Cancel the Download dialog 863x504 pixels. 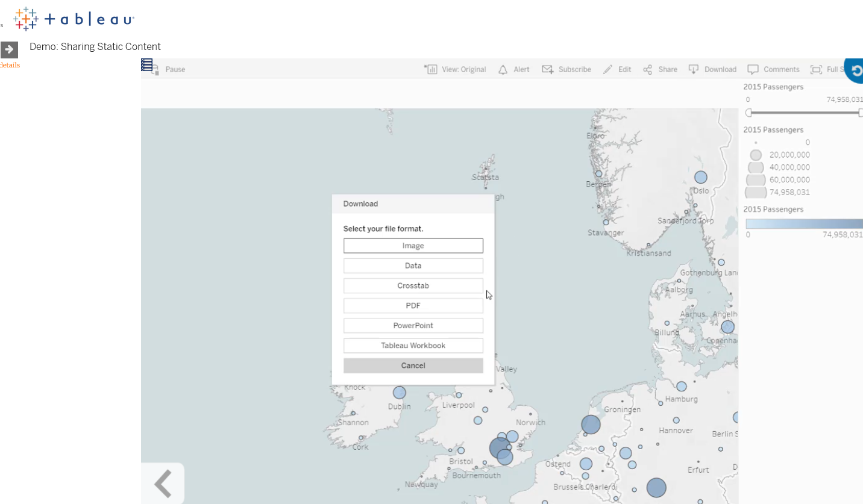tap(413, 366)
